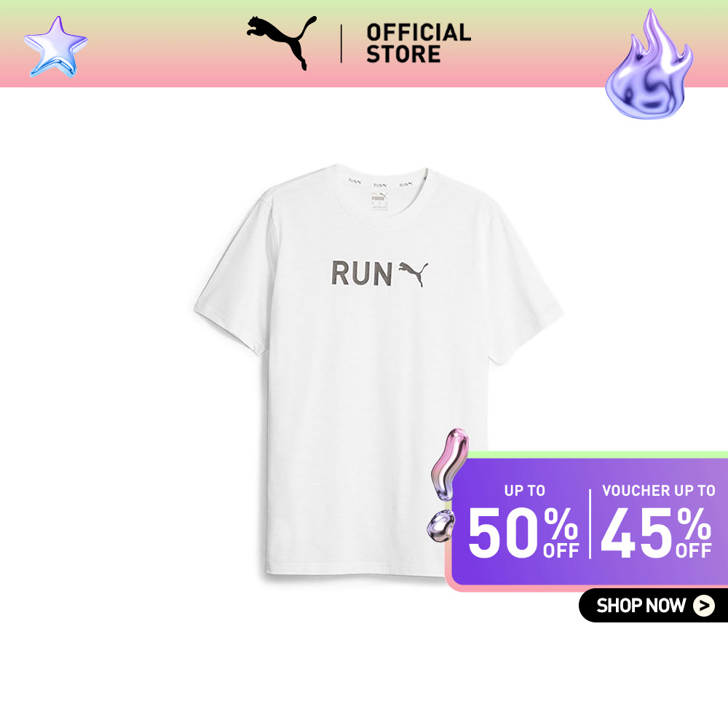Viewport: 728px width, 728px height.
Task: Click the purple promotional banner background
Action: pyautogui.click(x=587, y=521)
